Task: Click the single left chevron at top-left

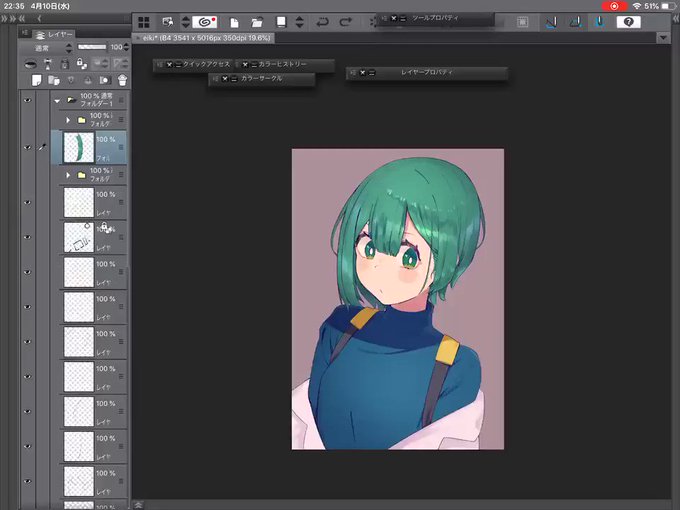Action: (39, 19)
